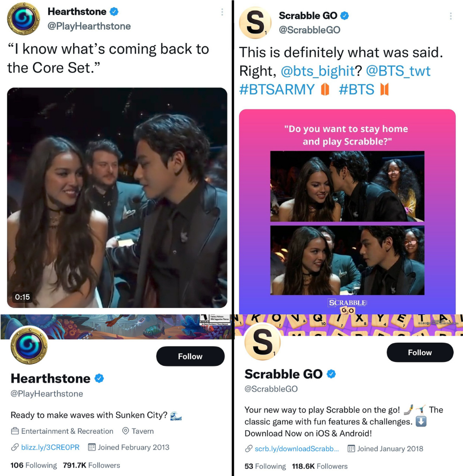Follow the Hearthstone account
The width and height of the screenshot is (463, 476).
pos(190,356)
